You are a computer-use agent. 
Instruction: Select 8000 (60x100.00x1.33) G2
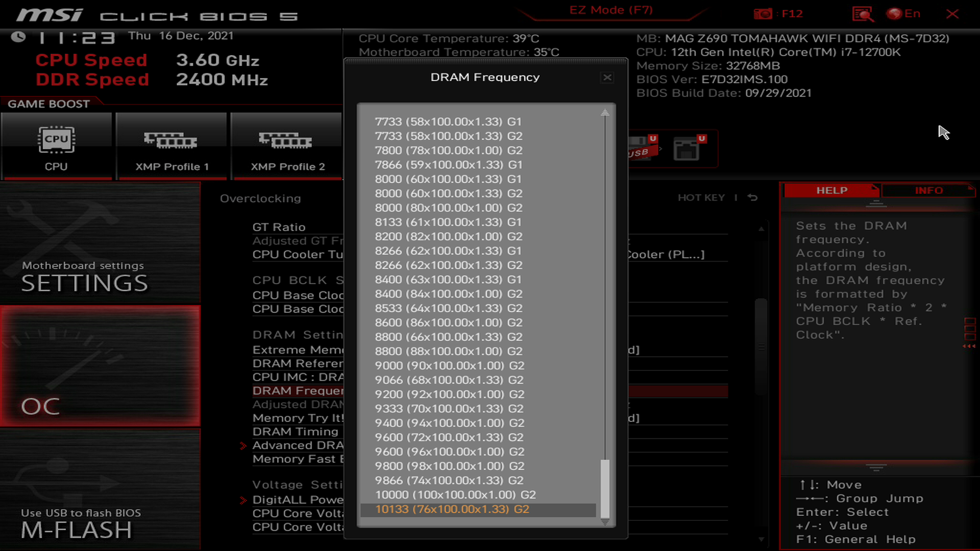pyautogui.click(x=448, y=193)
